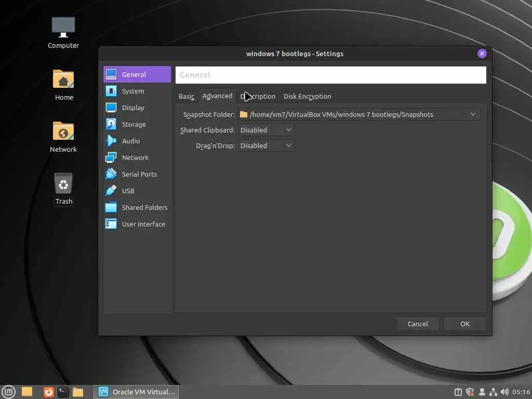Open the USB settings plug icon
The image size is (532, 399).
click(111, 191)
